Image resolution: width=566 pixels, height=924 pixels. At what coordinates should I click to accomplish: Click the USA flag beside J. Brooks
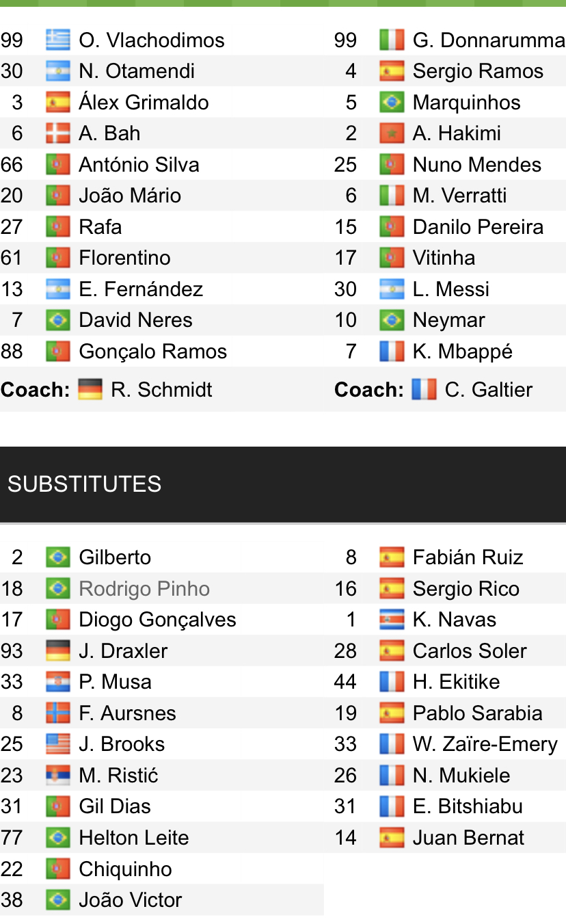click(58, 744)
